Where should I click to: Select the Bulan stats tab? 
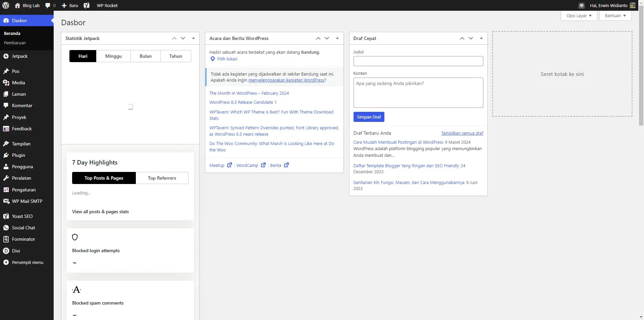pyautogui.click(x=146, y=56)
